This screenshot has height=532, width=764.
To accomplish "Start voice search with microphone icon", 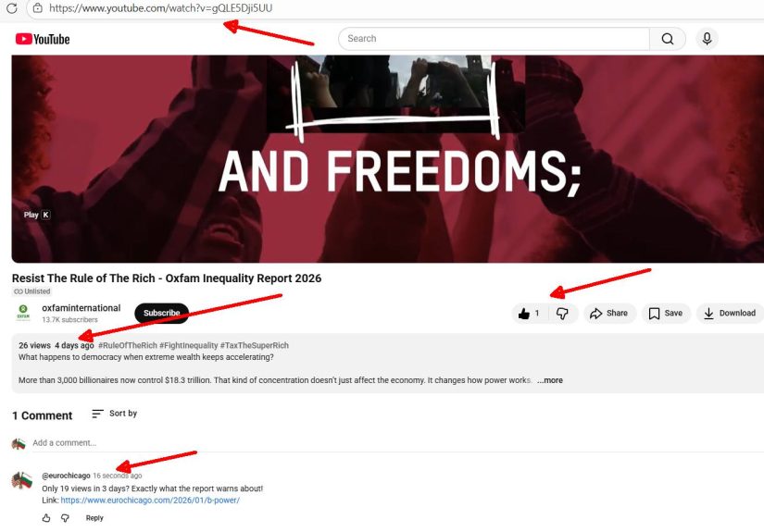I will [x=707, y=39].
